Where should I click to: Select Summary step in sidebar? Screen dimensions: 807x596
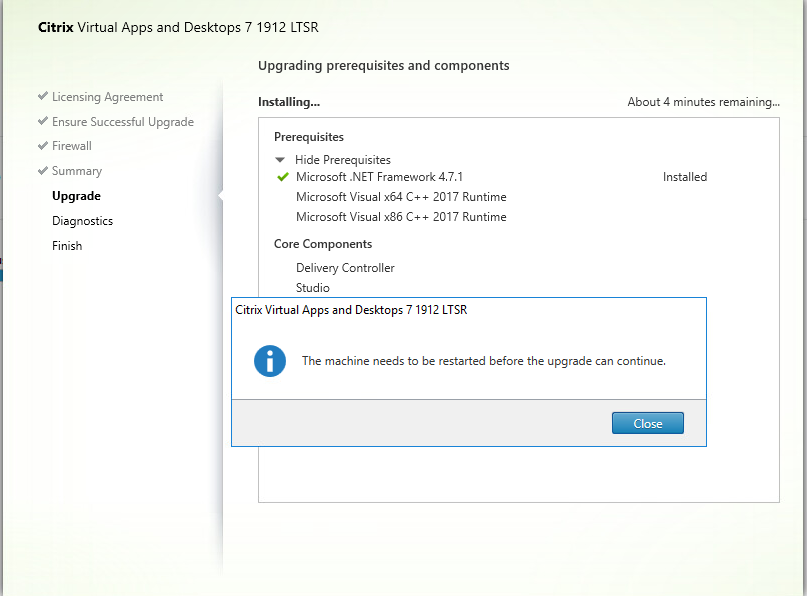77,171
